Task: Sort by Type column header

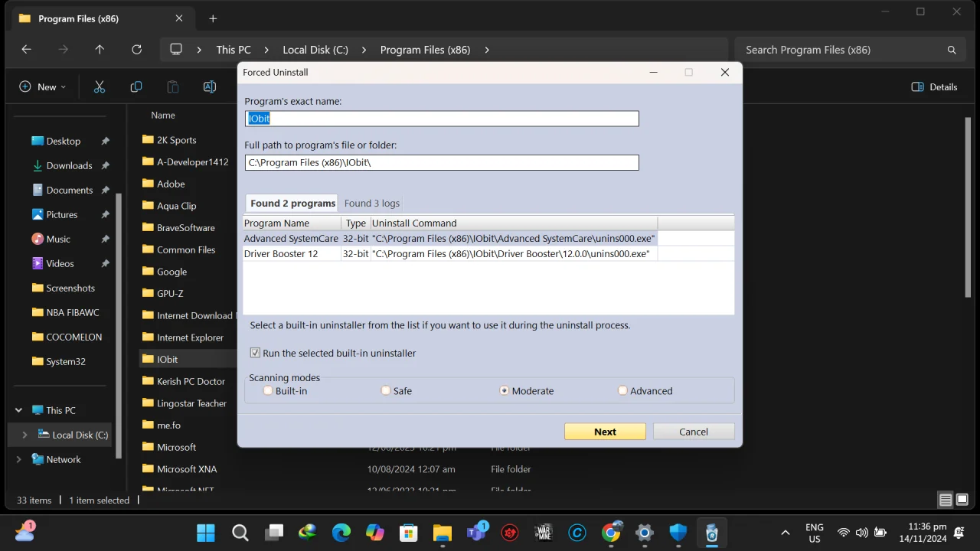Action: pyautogui.click(x=355, y=223)
